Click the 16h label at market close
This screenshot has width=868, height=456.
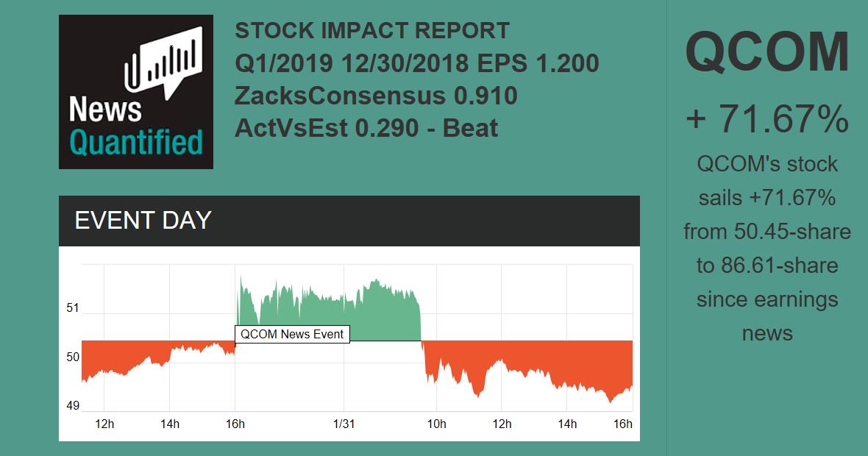pos(622,424)
